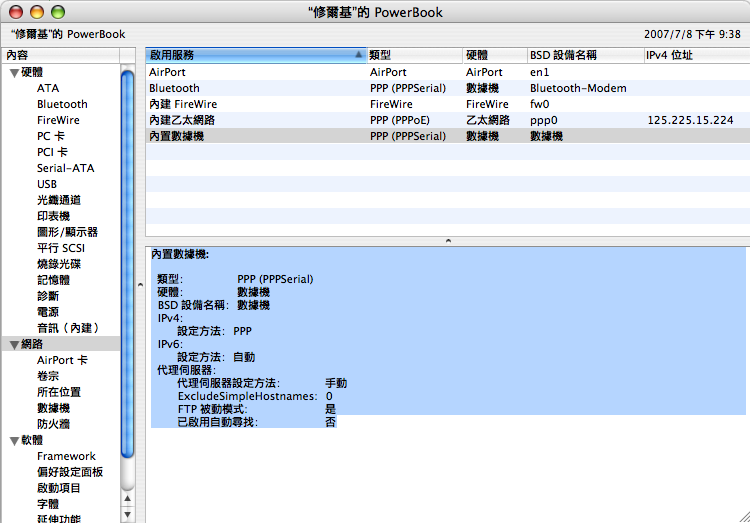Select 啟動項目 in the sidebar

59,488
